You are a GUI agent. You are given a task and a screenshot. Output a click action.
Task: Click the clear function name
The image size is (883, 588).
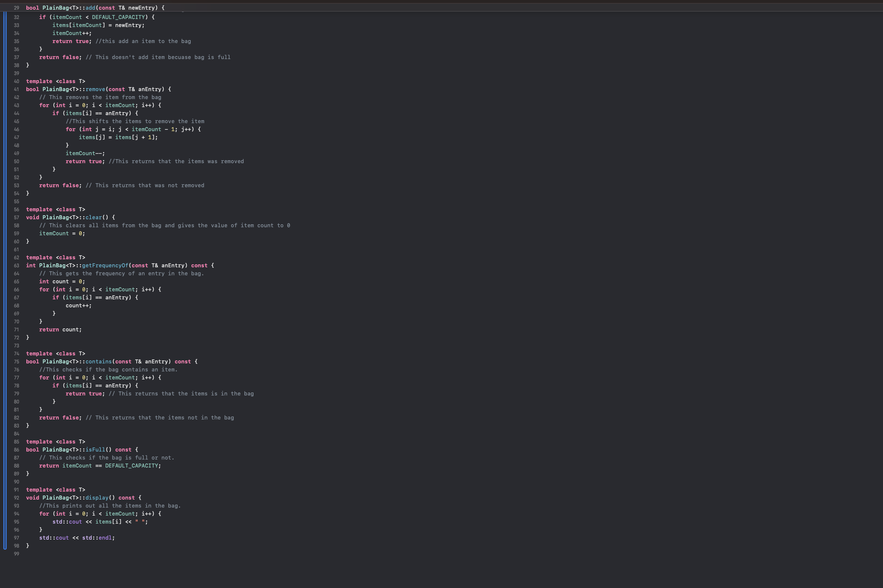click(94, 218)
